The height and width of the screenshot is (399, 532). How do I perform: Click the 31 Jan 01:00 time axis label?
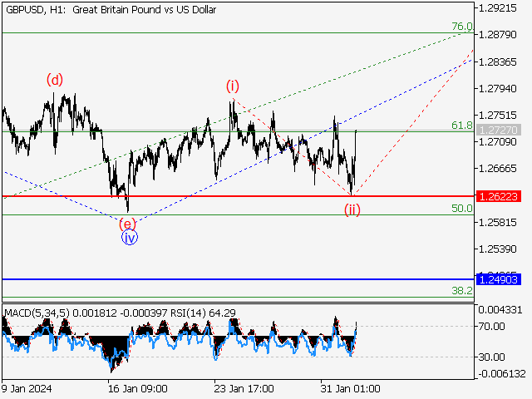coord(350,389)
